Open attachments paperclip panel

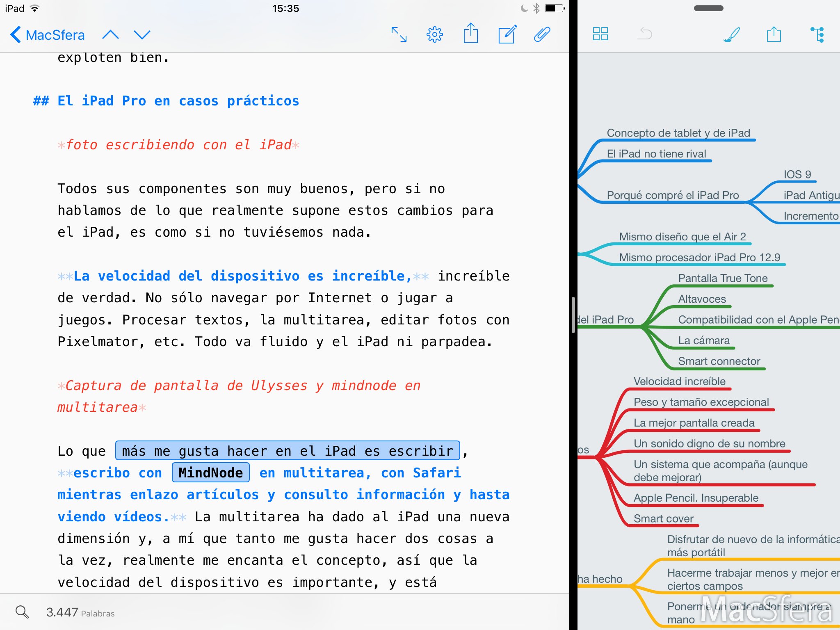coord(542,34)
